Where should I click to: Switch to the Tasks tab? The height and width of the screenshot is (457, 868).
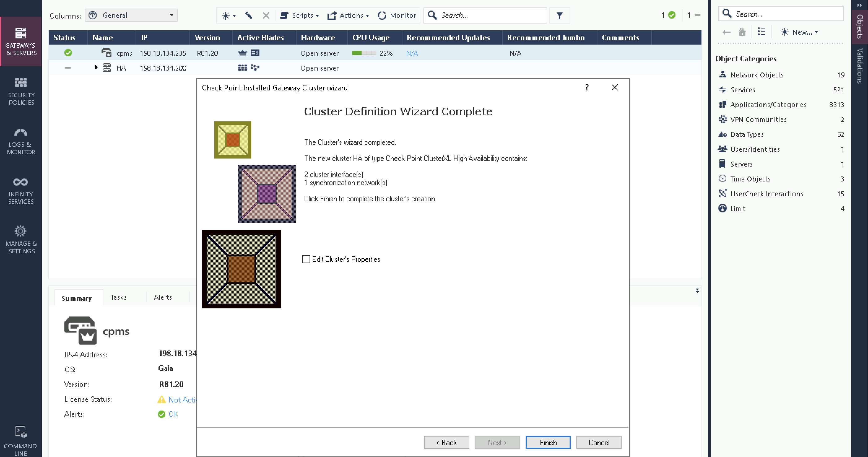pos(119,297)
